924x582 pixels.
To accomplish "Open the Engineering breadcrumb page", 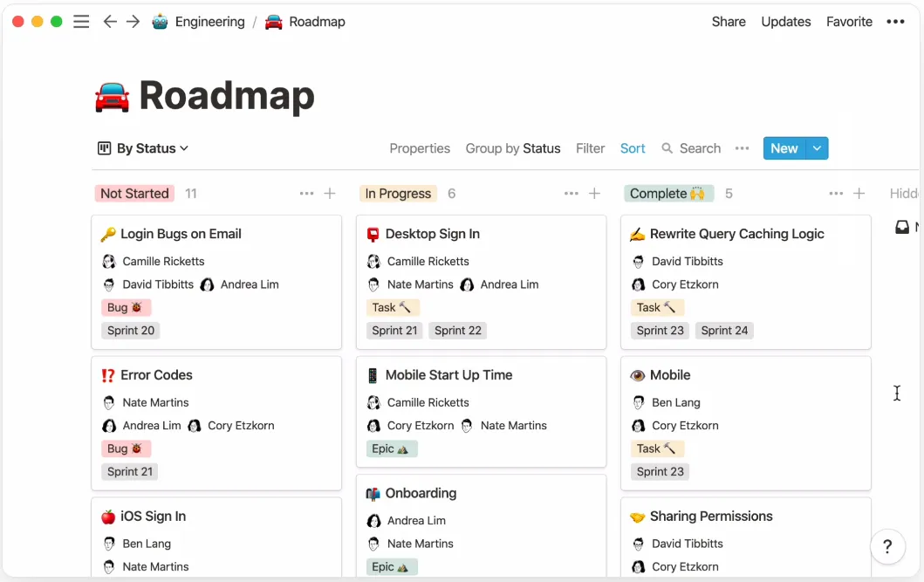I will pyautogui.click(x=209, y=22).
